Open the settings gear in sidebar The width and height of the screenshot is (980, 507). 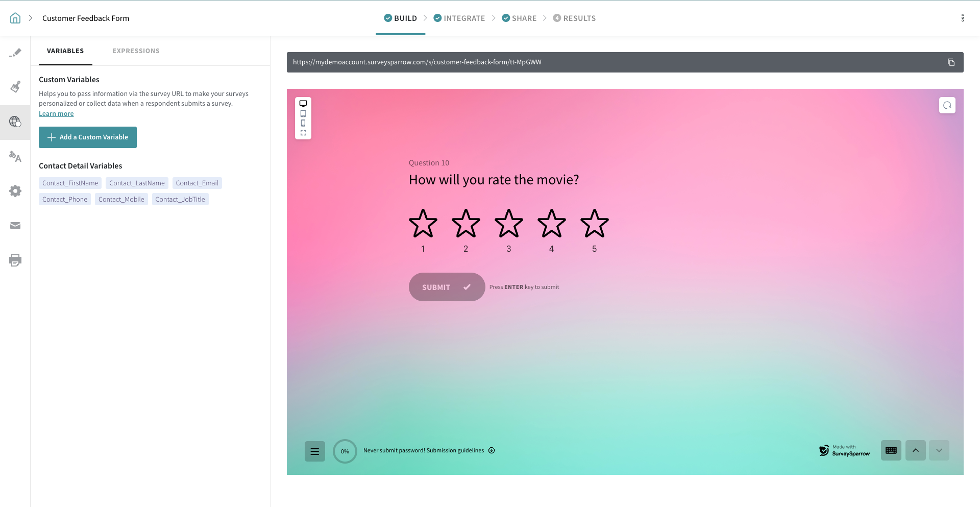pyautogui.click(x=15, y=191)
